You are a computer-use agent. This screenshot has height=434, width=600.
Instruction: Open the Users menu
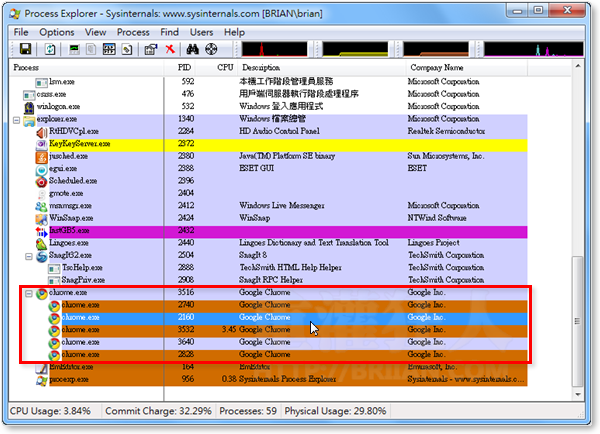[x=201, y=32]
